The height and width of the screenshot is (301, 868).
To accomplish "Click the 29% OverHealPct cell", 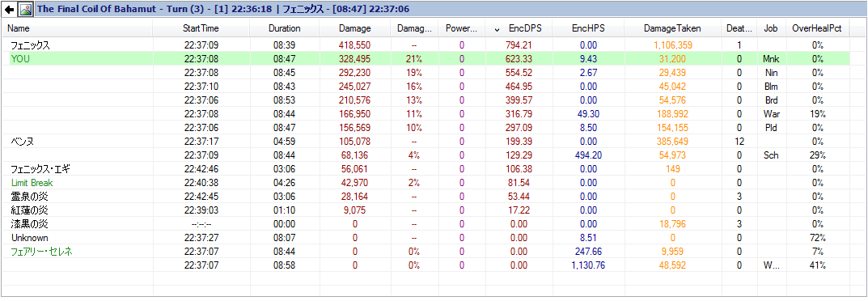I will 818,155.
